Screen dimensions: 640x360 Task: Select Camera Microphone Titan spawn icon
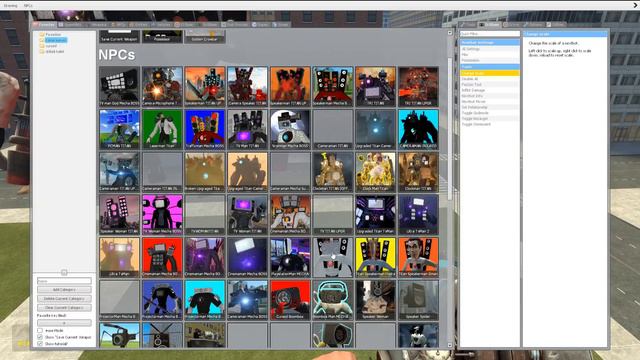click(162, 87)
